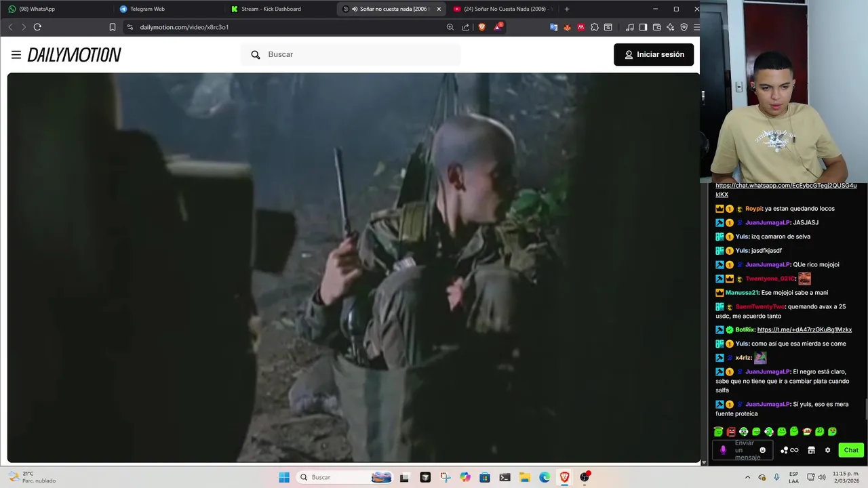868x488 pixels.
Task: Open the Google Translate extension
Action: pos(553,27)
